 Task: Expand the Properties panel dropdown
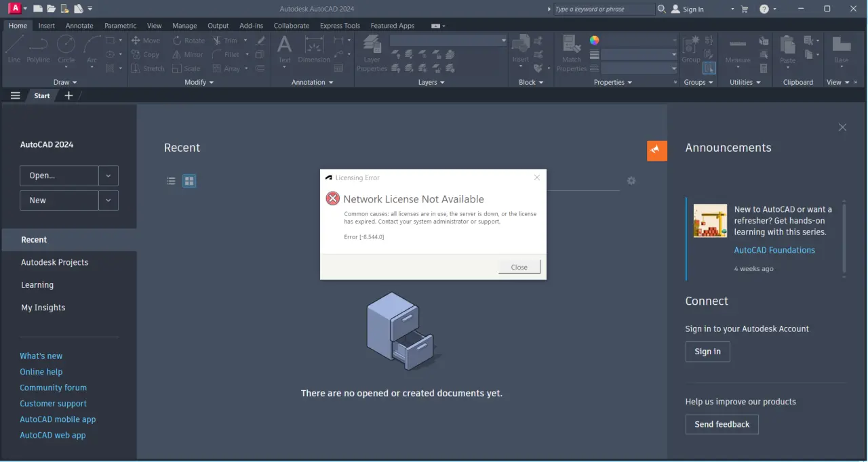(612, 82)
